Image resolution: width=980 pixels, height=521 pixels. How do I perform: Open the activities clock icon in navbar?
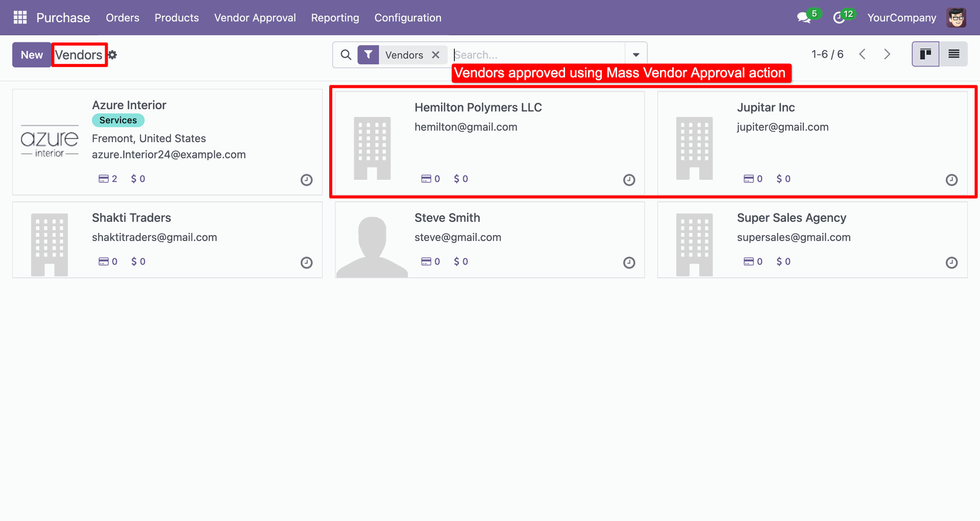pos(839,18)
